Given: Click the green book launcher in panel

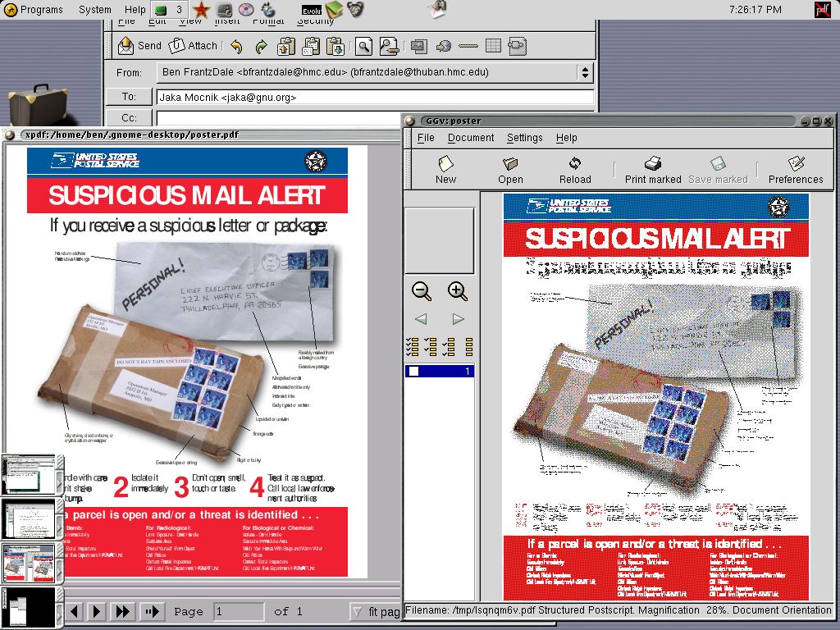Looking at the screenshot, I should [334, 9].
